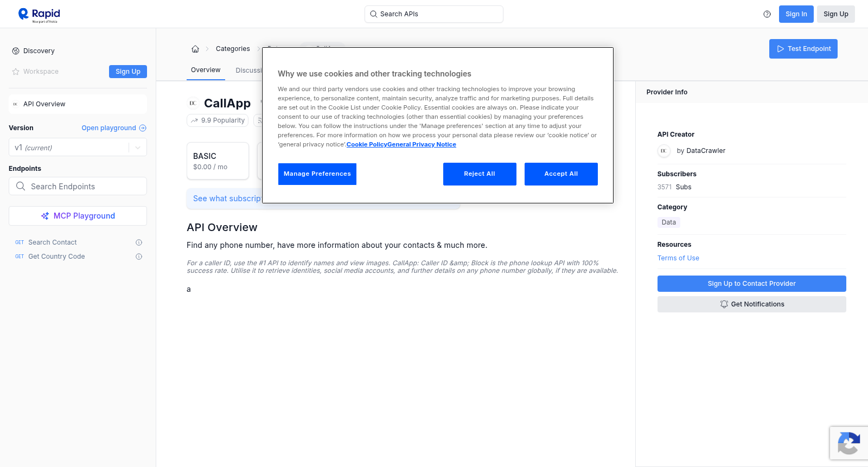Click the Provider Info heading

(667, 92)
